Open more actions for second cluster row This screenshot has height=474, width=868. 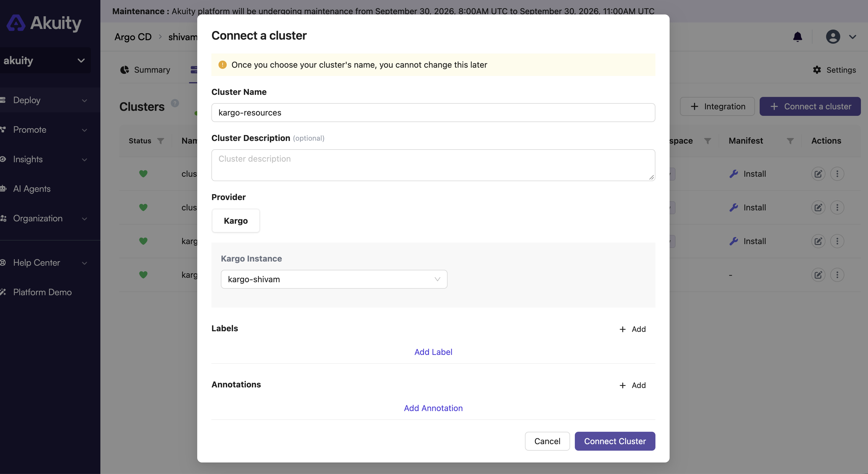837,207
